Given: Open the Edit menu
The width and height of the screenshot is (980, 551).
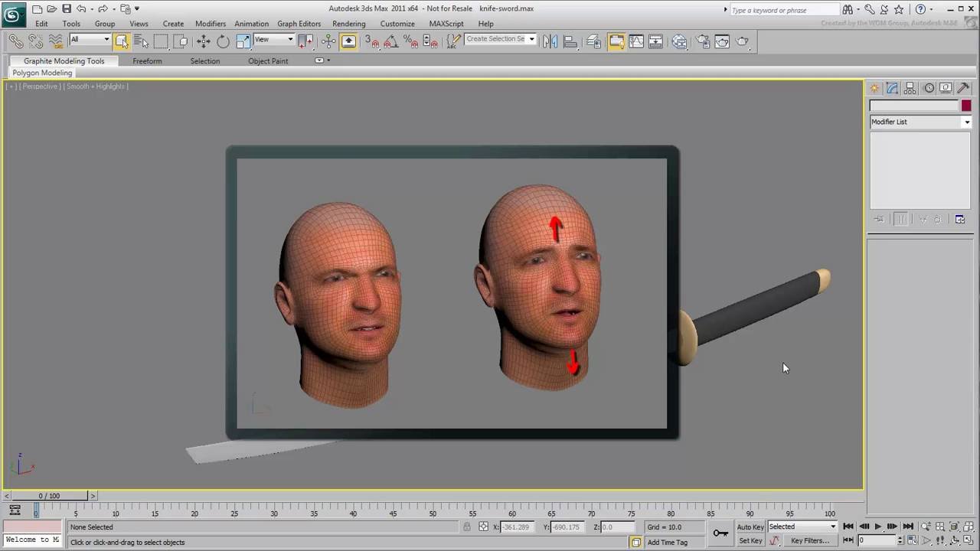Looking at the screenshot, I should (x=41, y=24).
